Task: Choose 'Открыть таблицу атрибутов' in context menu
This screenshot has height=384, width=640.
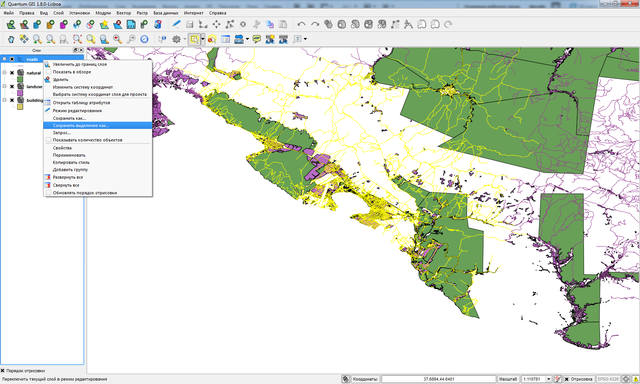Action: pyautogui.click(x=98, y=103)
